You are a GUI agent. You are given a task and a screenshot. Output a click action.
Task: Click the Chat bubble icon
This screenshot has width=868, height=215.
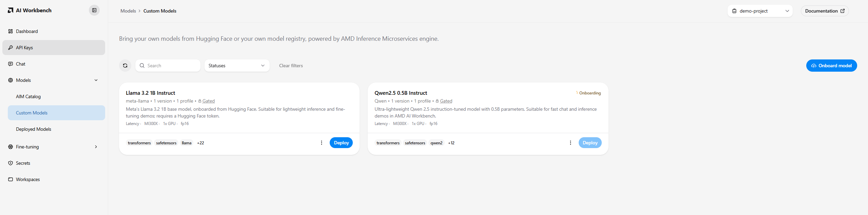(11, 64)
